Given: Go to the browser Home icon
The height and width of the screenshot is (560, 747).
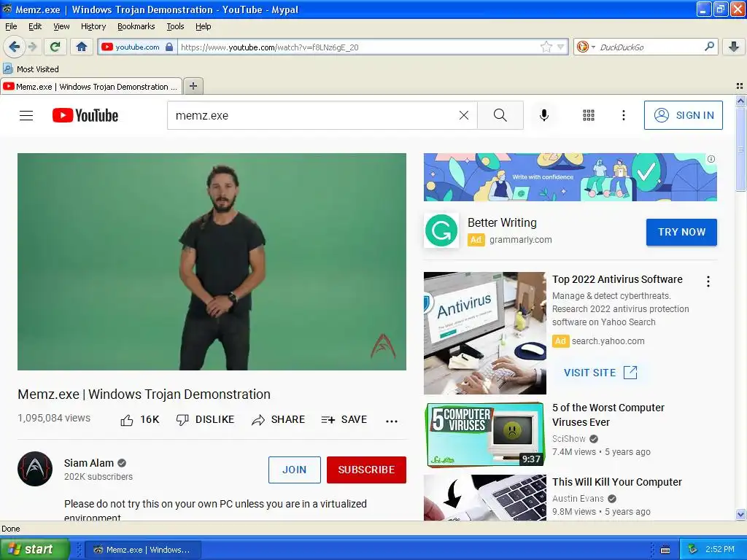Looking at the screenshot, I should coord(82,47).
